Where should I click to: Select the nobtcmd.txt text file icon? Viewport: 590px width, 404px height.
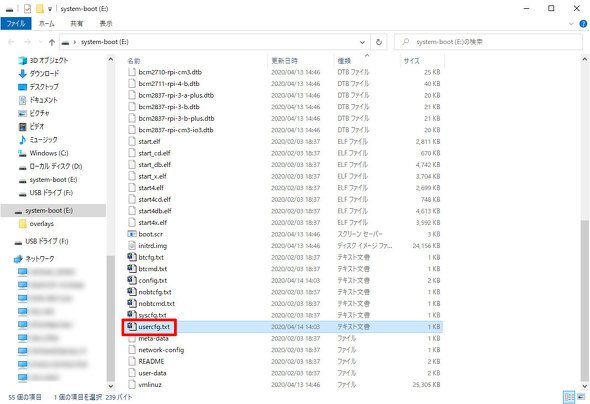coord(132,303)
